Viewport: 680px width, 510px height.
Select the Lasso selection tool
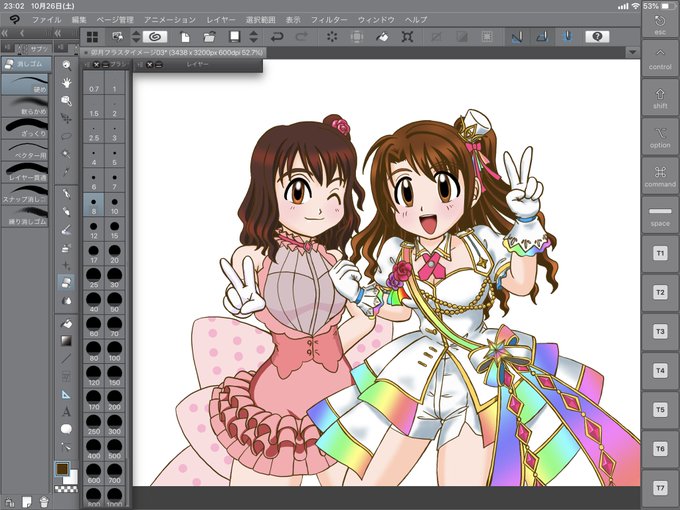66,136
